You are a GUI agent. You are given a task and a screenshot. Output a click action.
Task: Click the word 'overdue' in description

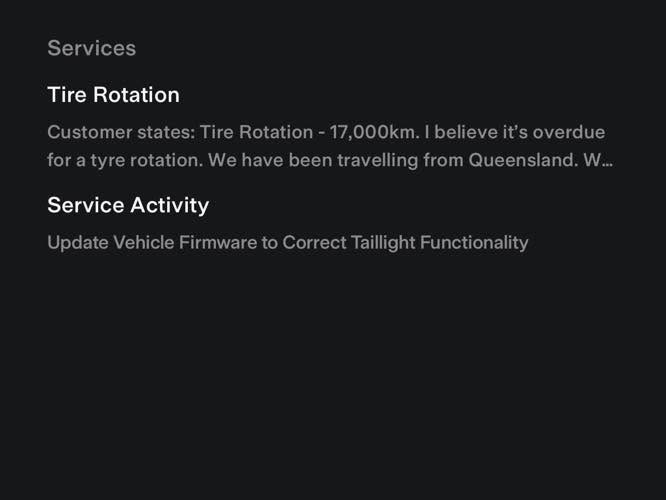(x=569, y=132)
